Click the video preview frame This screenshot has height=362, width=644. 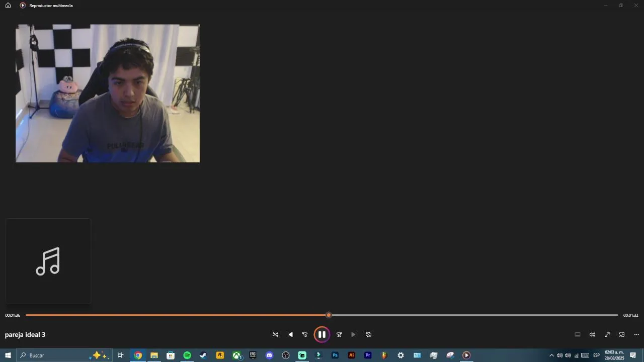click(x=108, y=93)
